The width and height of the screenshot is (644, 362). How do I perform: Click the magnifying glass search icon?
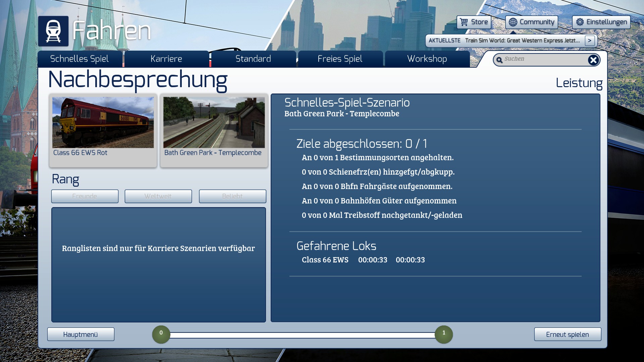coord(499,60)
